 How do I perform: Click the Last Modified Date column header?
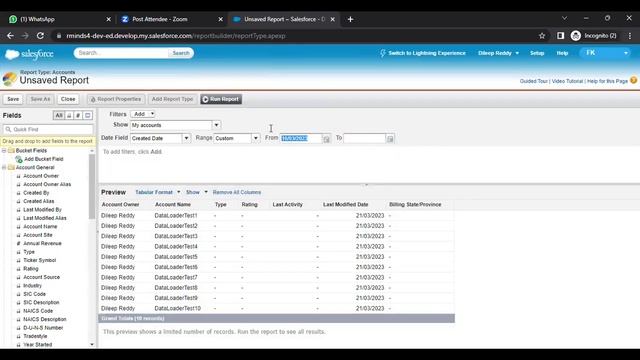[345, 204]
